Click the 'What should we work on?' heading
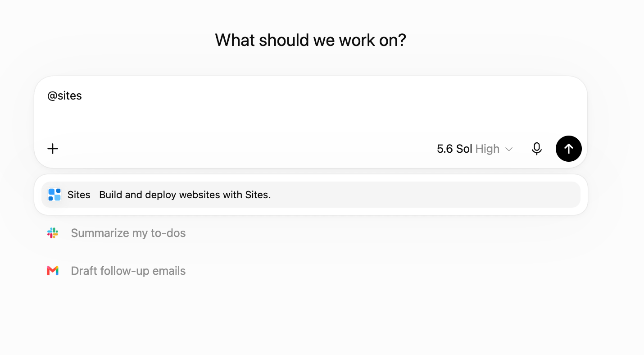The height and width of the screenshot is (355, 644). tap(311, 40)
